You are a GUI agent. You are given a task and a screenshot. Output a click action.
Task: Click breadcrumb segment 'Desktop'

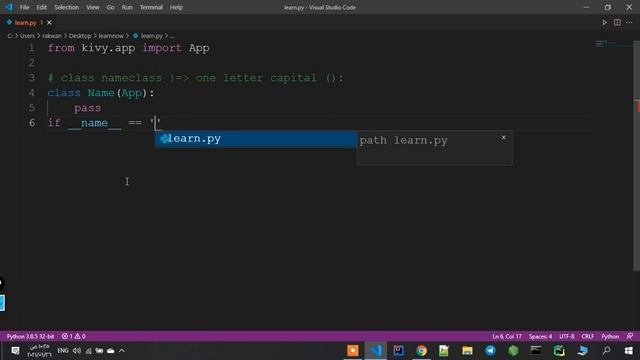coord(80,36)
